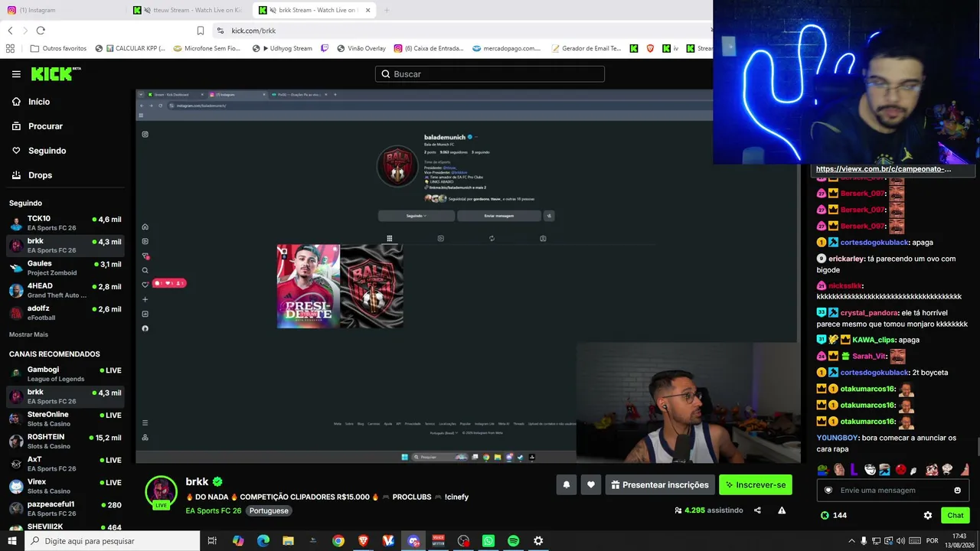980x551 pixels.
Task: Open the browser apps grid icon
Action: (x=10, y=48)
